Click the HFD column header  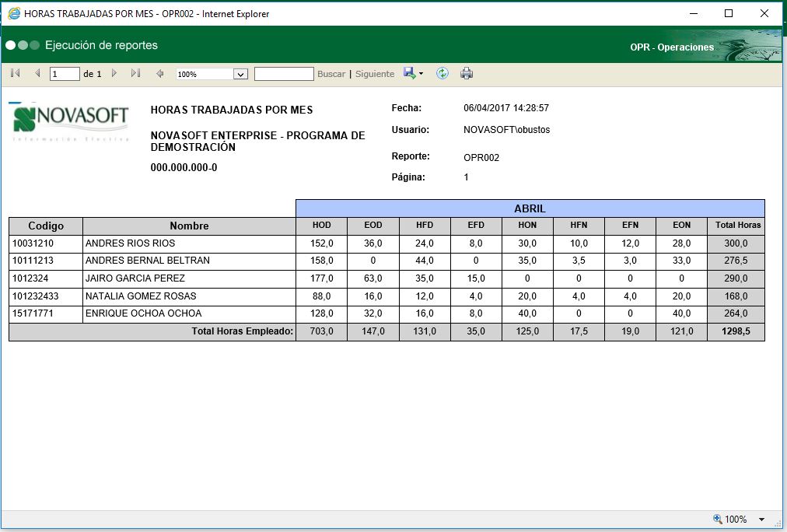(425, 226)
